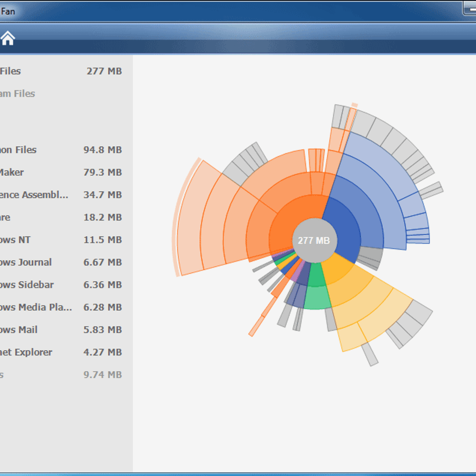
Task: Click the grayed Program Files path label
Action: pos(18,94)
